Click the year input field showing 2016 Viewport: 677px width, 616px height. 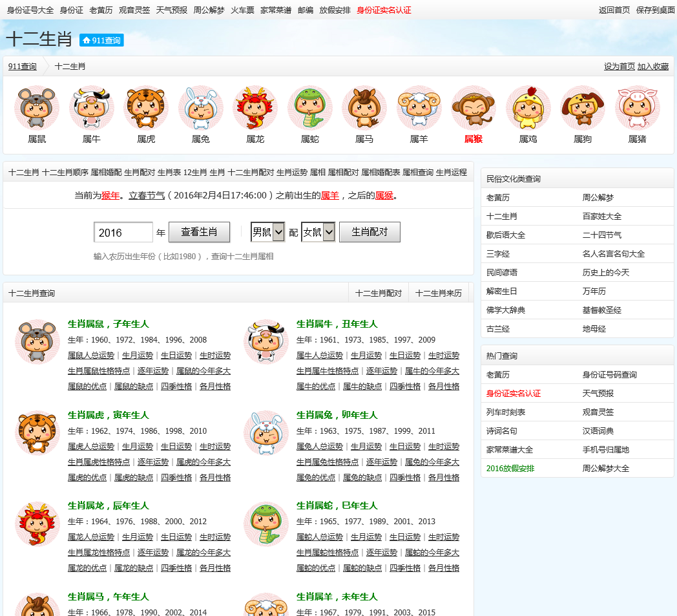coord(123,233)
